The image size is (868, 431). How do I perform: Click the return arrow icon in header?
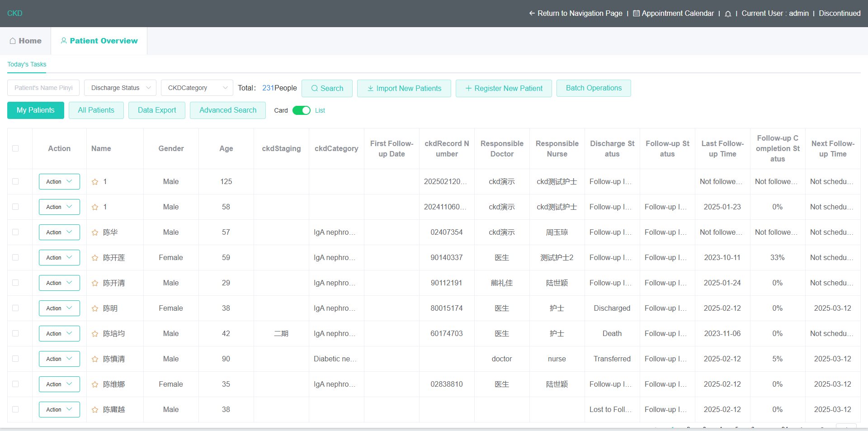[x=532, y=13]
